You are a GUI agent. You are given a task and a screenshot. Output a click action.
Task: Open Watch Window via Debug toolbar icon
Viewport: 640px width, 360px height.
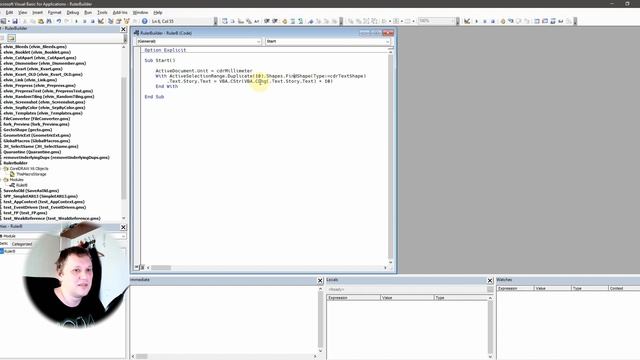(x=553, y=21)
